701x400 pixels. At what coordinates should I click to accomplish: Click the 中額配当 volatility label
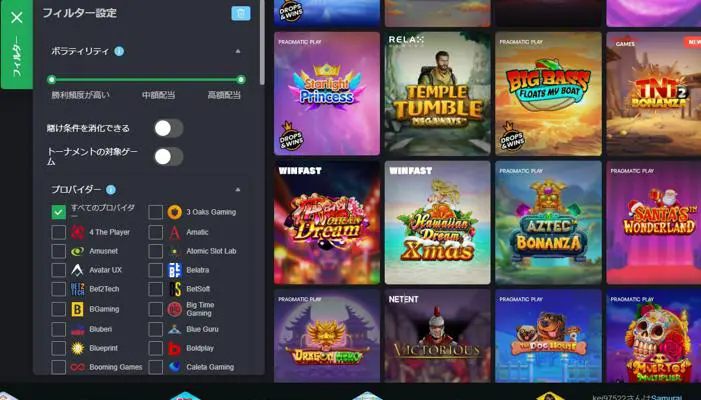[x=158, y=95]
